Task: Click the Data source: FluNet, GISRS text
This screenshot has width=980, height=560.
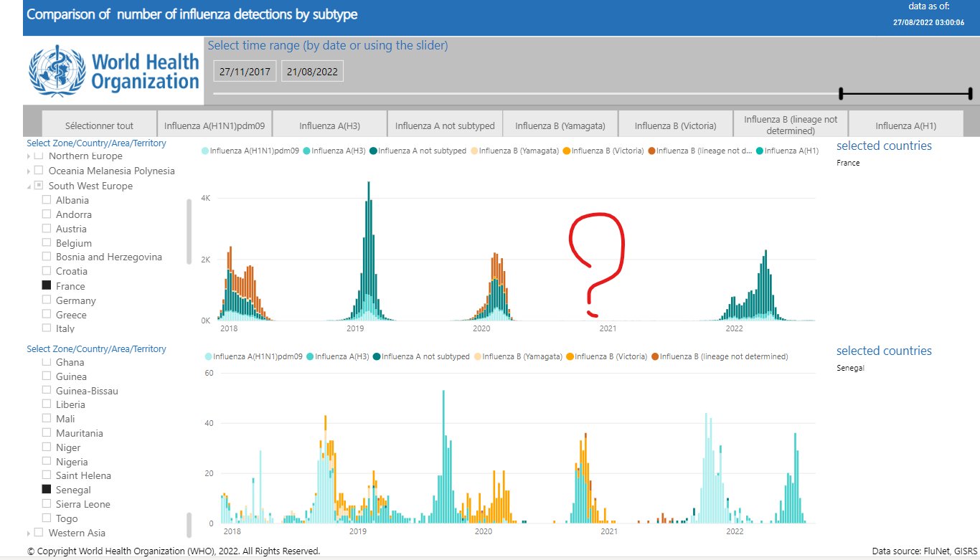Action: [x=924, y=551]
